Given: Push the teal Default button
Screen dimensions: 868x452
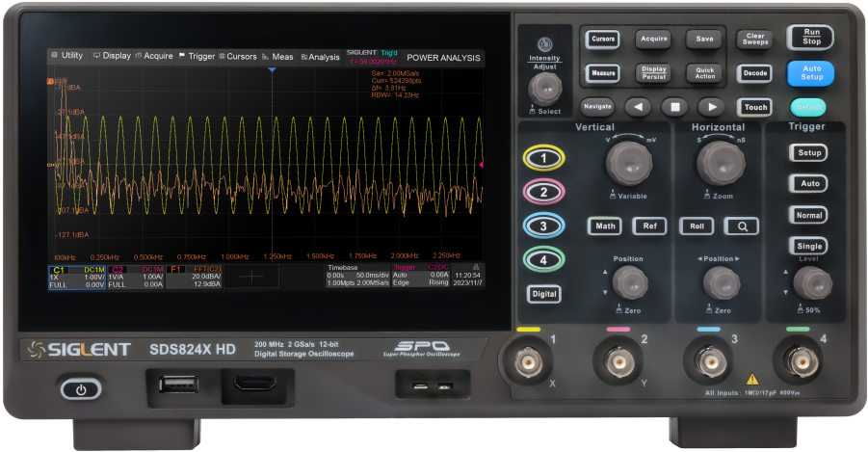Looking at the screenshot, I should pyautogui.click(x=808, y=108).
